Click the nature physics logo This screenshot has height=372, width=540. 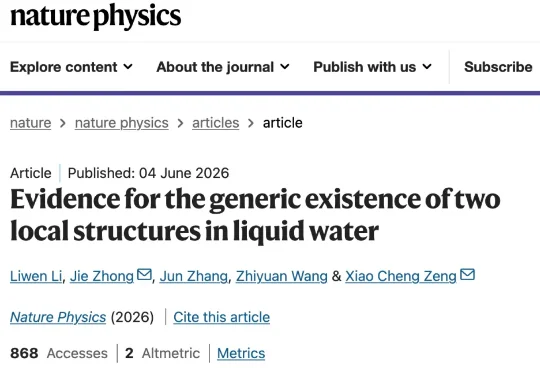[96, 16]
